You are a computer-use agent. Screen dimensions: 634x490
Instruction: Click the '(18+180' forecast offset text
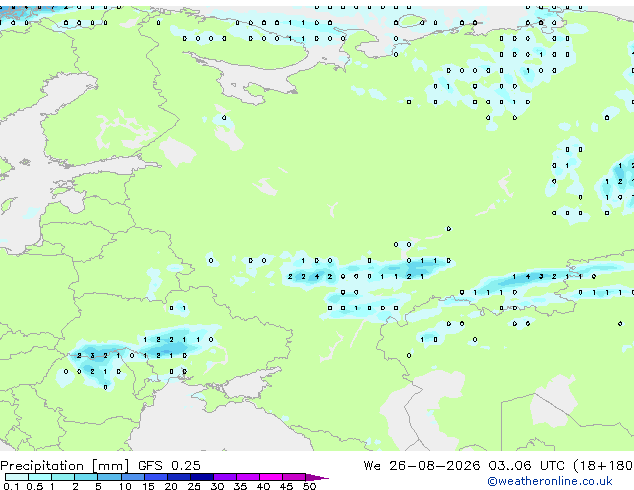[603, 466]
